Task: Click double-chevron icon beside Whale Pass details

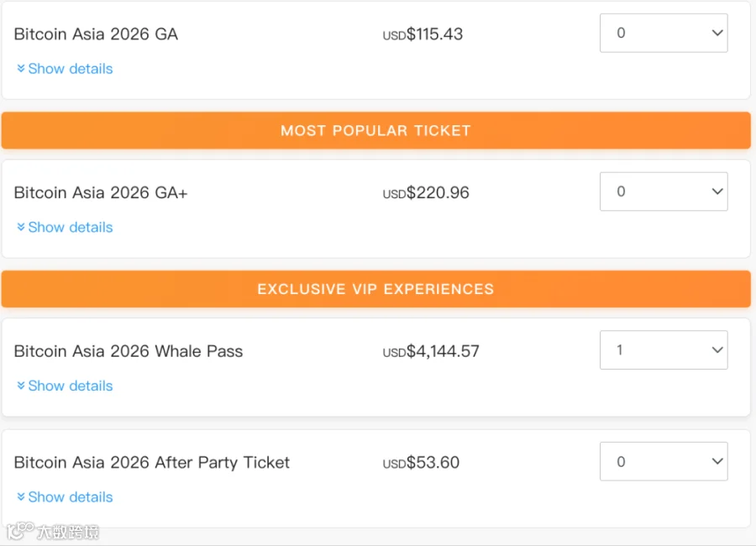Action: (21, 386)
